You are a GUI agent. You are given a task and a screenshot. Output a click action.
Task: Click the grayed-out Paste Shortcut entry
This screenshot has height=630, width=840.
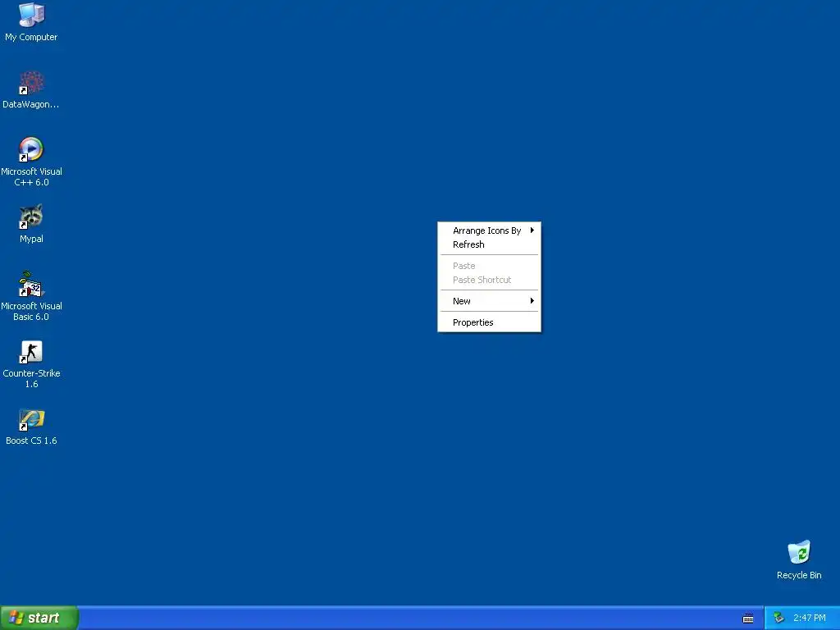(x=489, y=280)
